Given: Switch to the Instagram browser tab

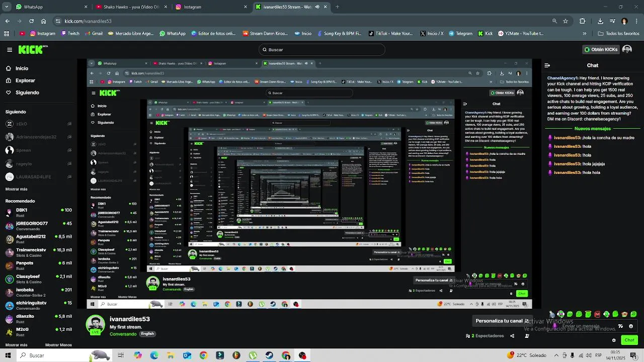Looking at the screenshot, I should coord(211,7).
